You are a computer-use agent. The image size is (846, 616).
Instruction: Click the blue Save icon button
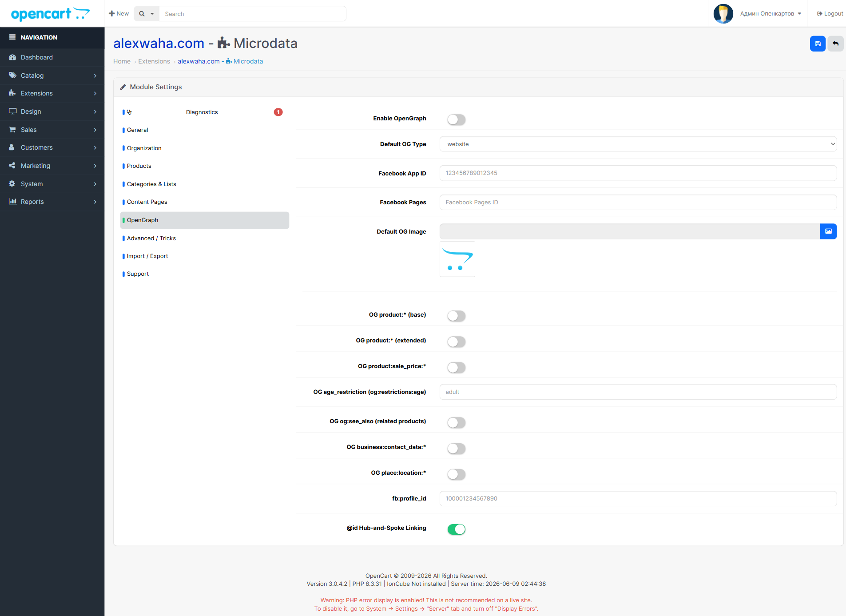pyautogui.click(x=818, y=44)
